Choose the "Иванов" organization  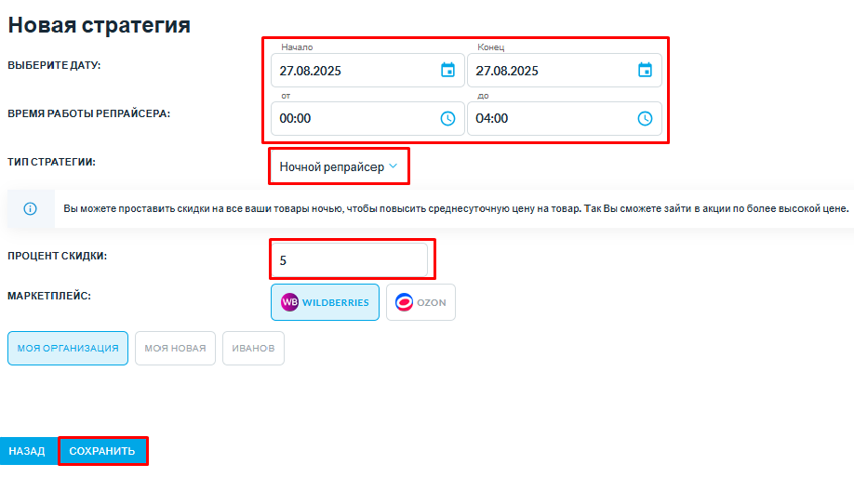point(253,349)
